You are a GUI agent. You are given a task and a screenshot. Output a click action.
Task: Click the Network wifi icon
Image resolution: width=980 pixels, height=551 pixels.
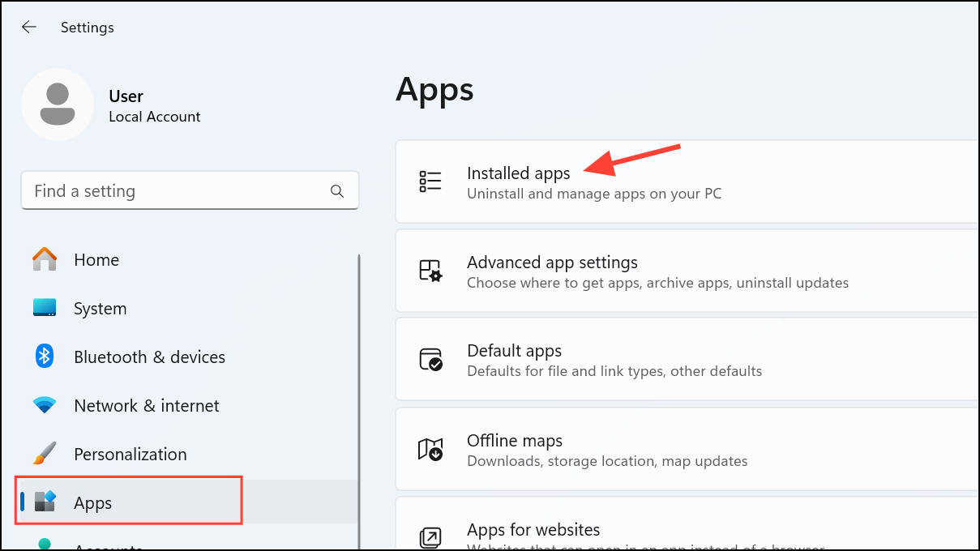pos(45,405)
